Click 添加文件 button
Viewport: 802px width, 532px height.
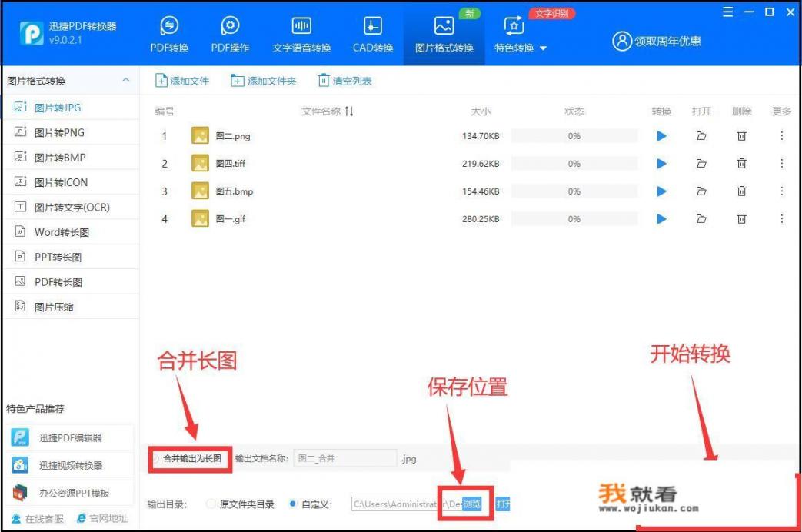(182, 81)
